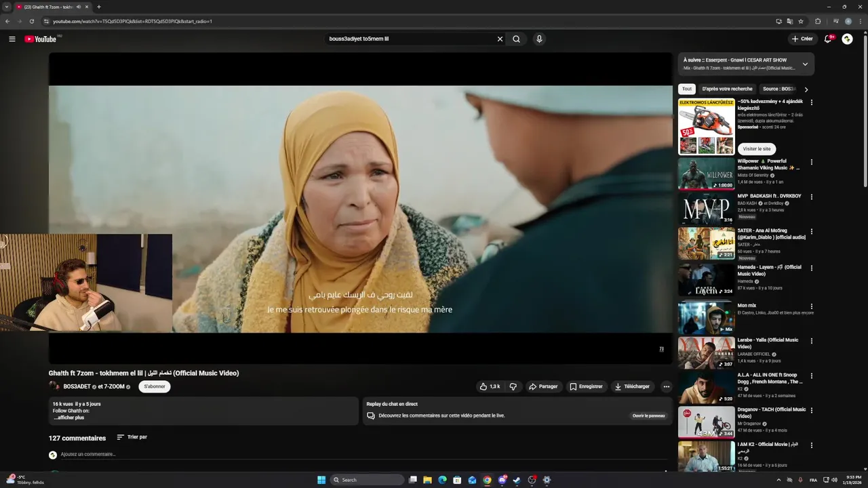Open Chrome tab search dropdown
Image resolution: width=868 pixels, height=488 pixels.
click(x=7, y=7)
